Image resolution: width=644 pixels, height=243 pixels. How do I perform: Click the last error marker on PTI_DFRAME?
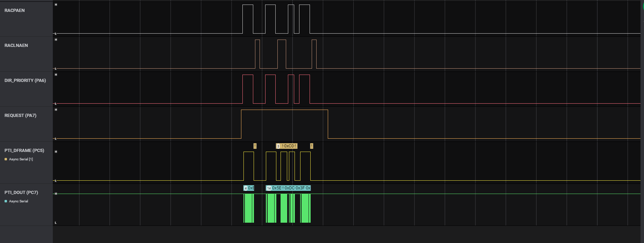312,146
